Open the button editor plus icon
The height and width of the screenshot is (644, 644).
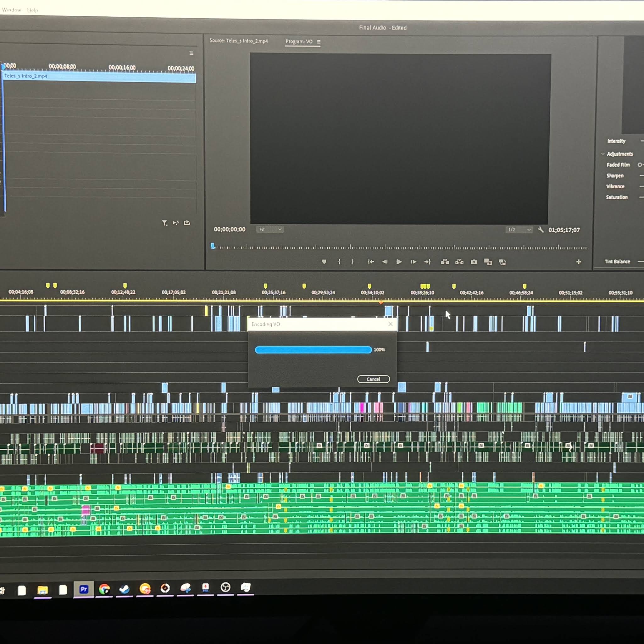click(x=578, y=262)
